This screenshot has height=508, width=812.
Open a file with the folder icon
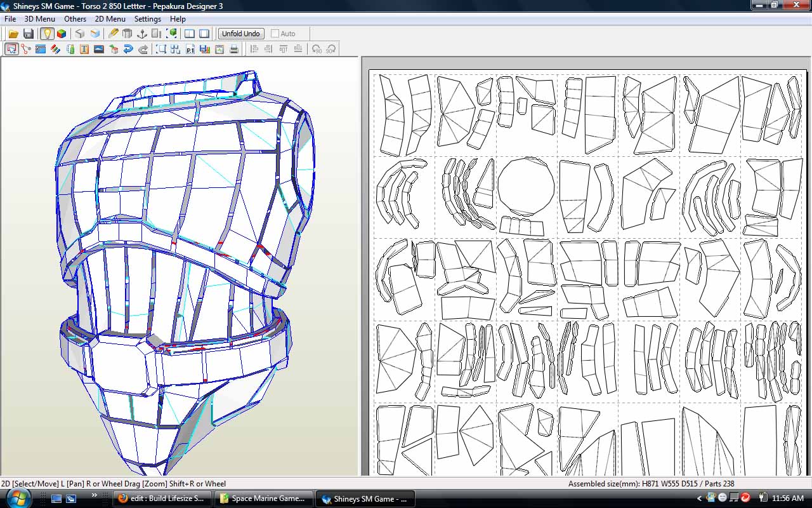coord(13,34)
